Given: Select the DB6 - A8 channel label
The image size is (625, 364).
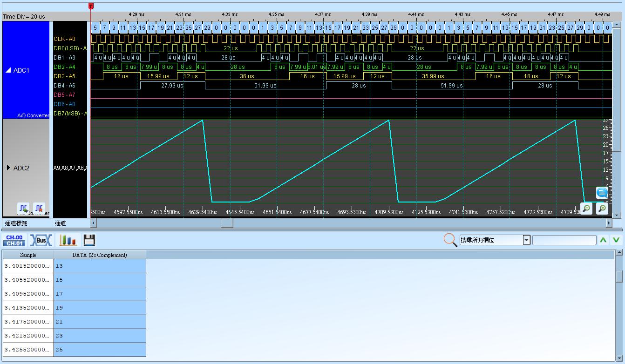Looking at the screenshot, I should point(64,104).
